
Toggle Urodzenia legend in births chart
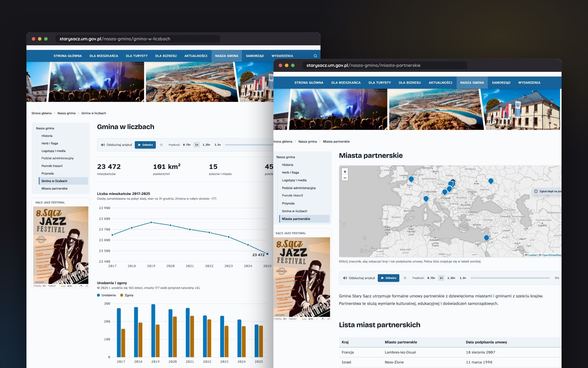point(106,295)
